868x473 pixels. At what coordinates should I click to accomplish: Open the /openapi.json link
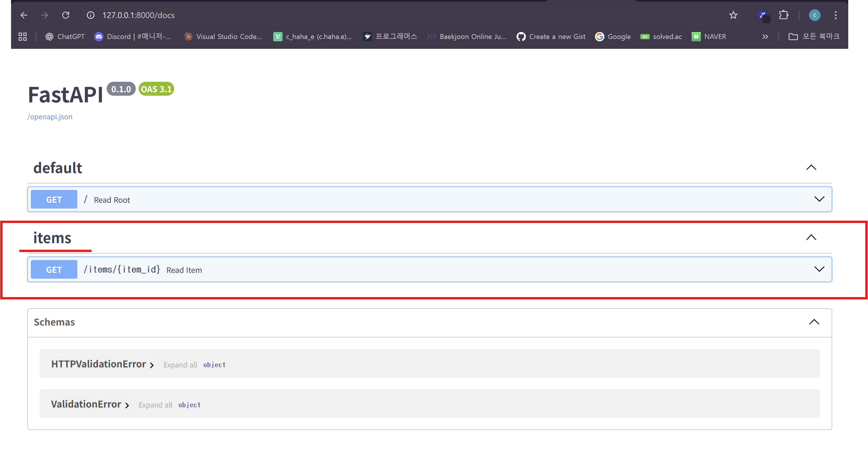(x=50, y=117)
